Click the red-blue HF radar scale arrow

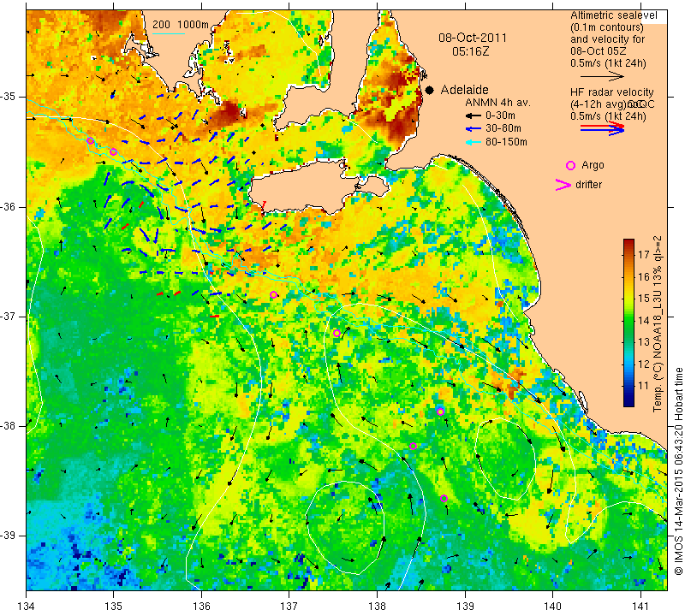(x=602, y=128)
